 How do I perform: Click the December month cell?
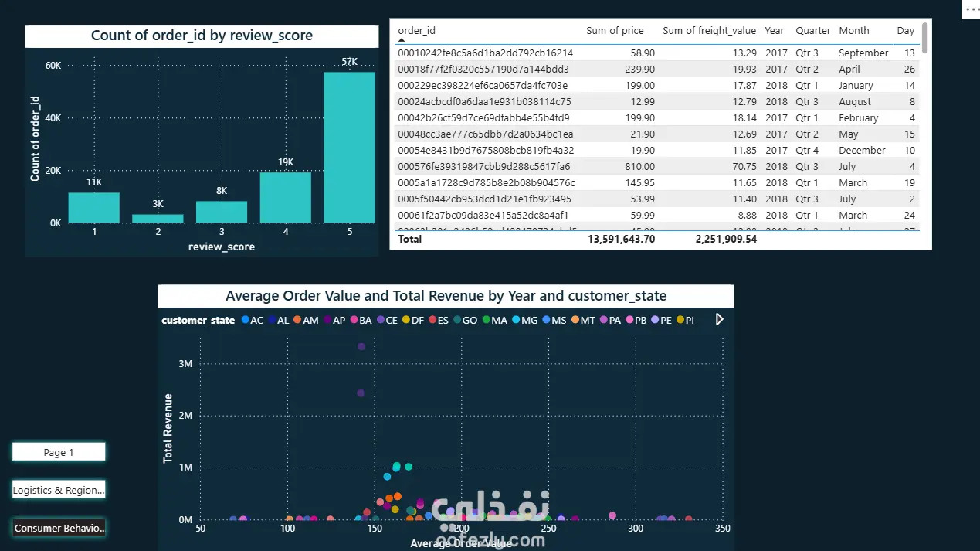coord(862,151)
